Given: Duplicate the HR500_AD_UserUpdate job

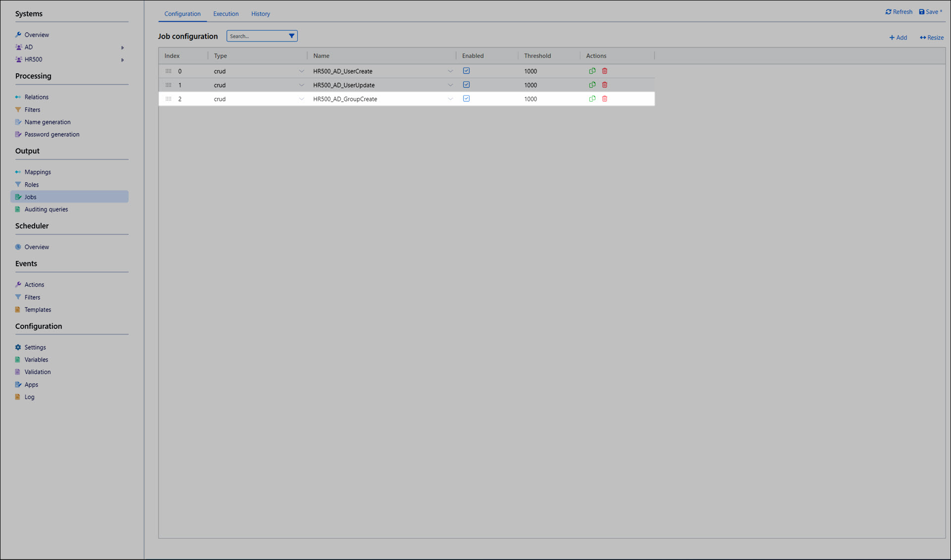Looking at the screenshot, I should (x=592, y=85).
